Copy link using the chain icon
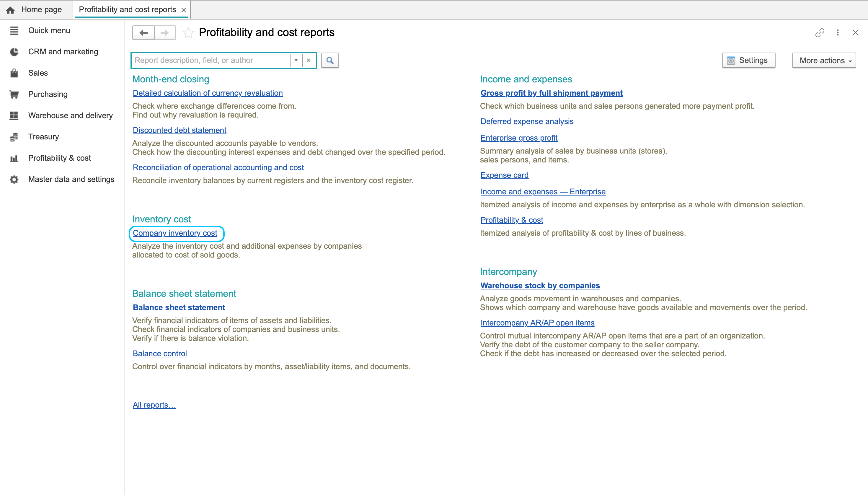 tap(820, 33)
